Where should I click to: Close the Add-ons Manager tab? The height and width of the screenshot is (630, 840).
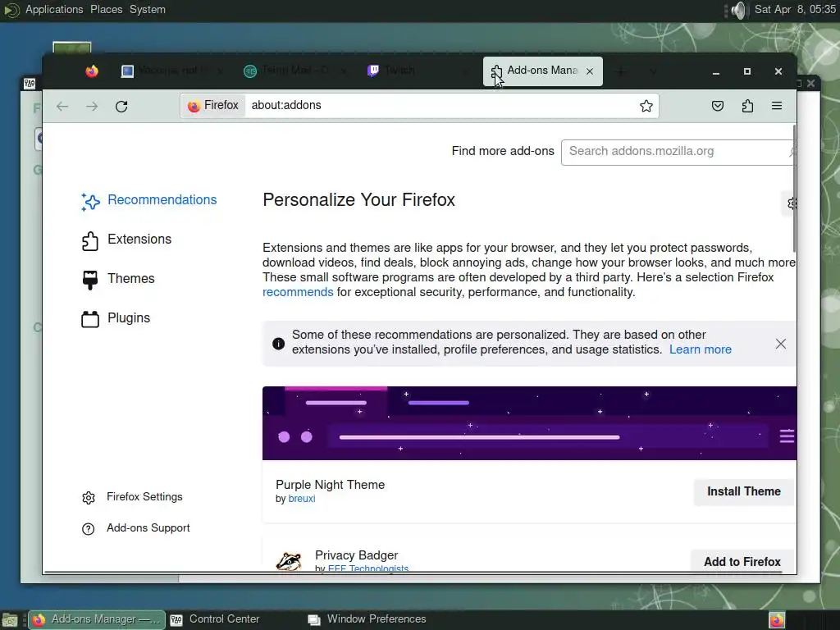[590, 71]
